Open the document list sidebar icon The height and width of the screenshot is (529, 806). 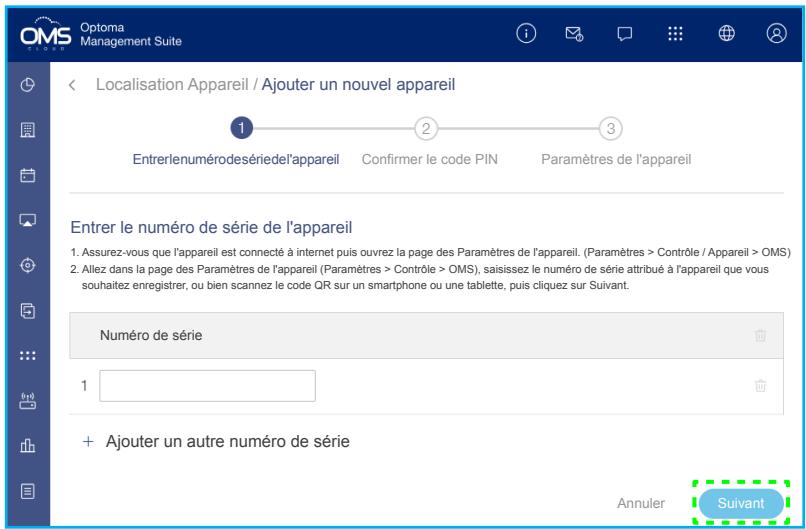click(28, 491)
